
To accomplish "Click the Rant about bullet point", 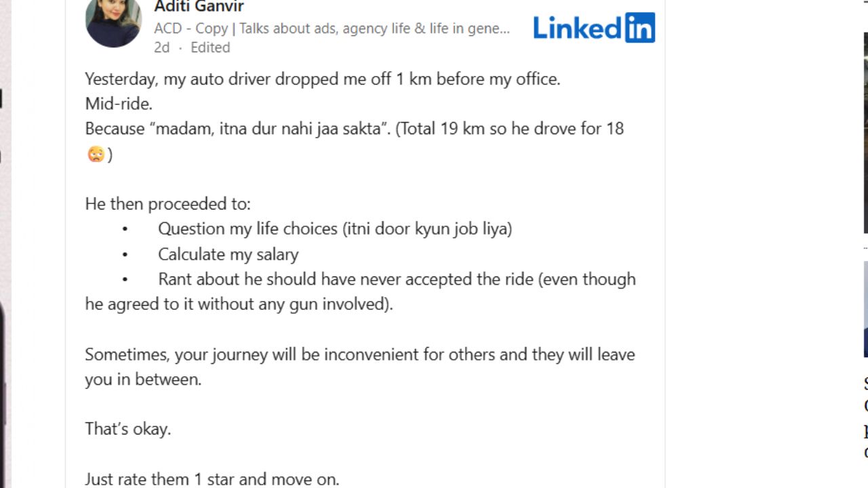I will 397,279.
